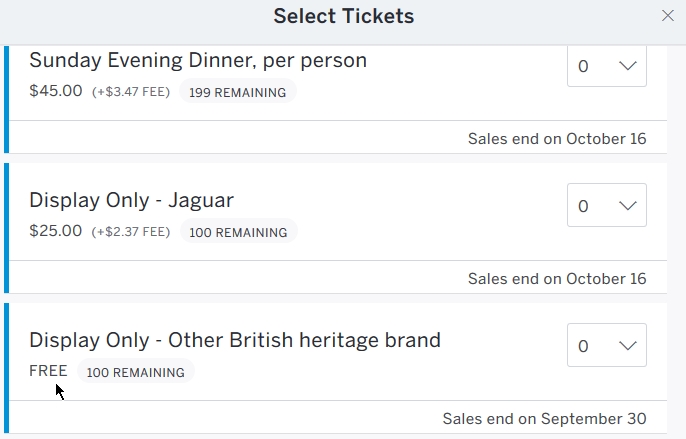Expand the Display Only - Jaguar quantity selector

point(607,206)
